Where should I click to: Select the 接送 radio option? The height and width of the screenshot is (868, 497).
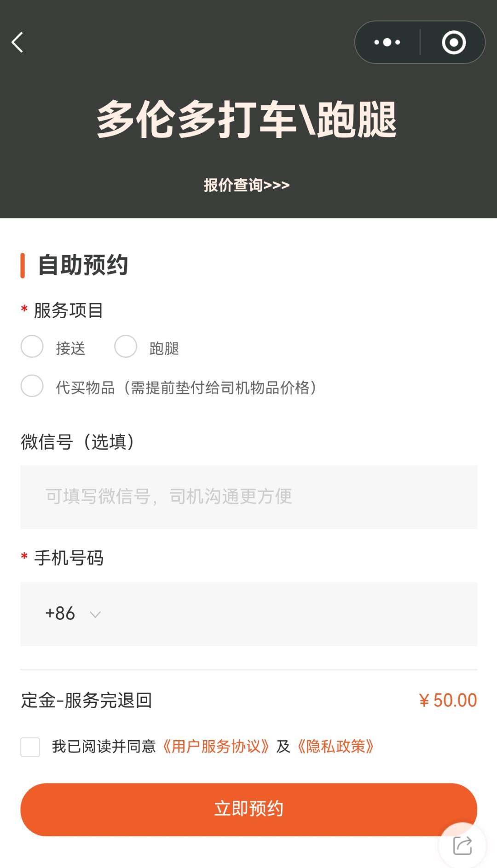coord(32,347)
